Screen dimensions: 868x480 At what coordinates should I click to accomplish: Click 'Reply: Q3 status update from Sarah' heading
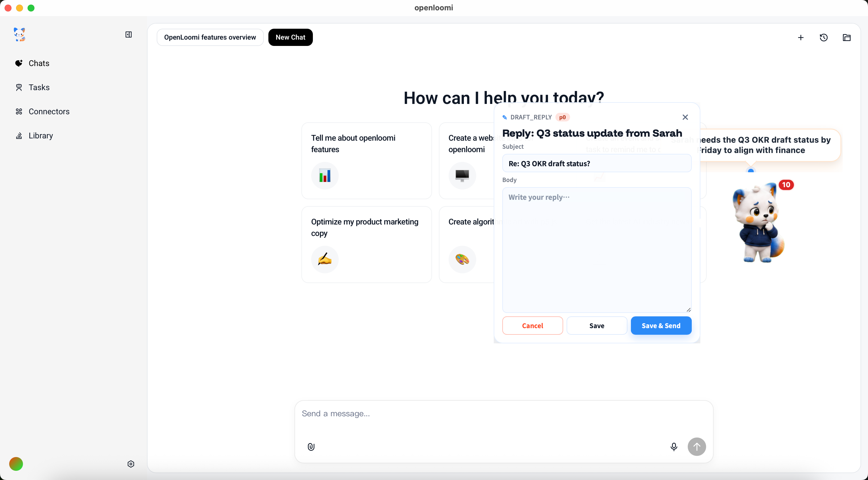[592, 133]
